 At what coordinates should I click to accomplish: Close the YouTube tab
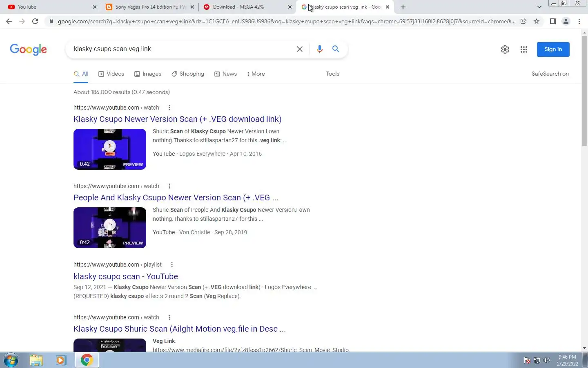click(95, 7)
